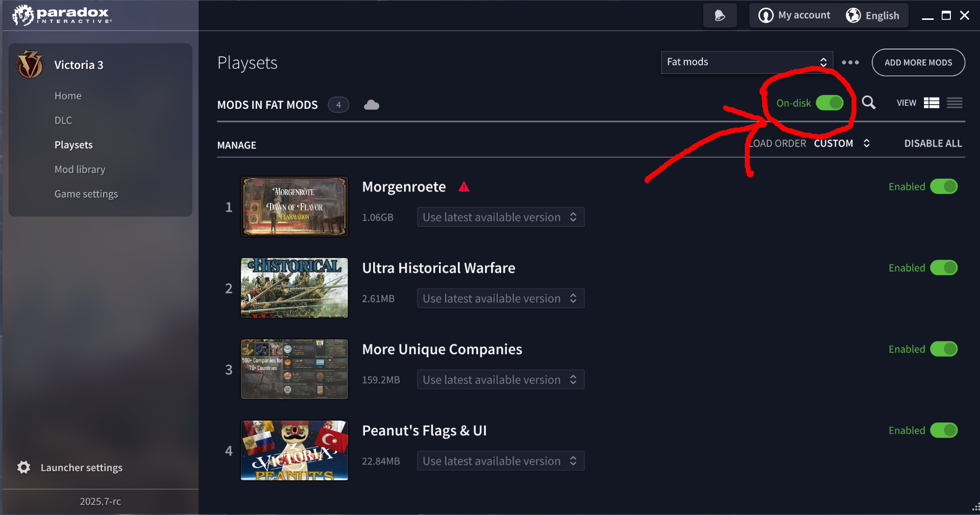Click the 2025.7-rc version label
The image size is (980, 515).
point(100,502)
